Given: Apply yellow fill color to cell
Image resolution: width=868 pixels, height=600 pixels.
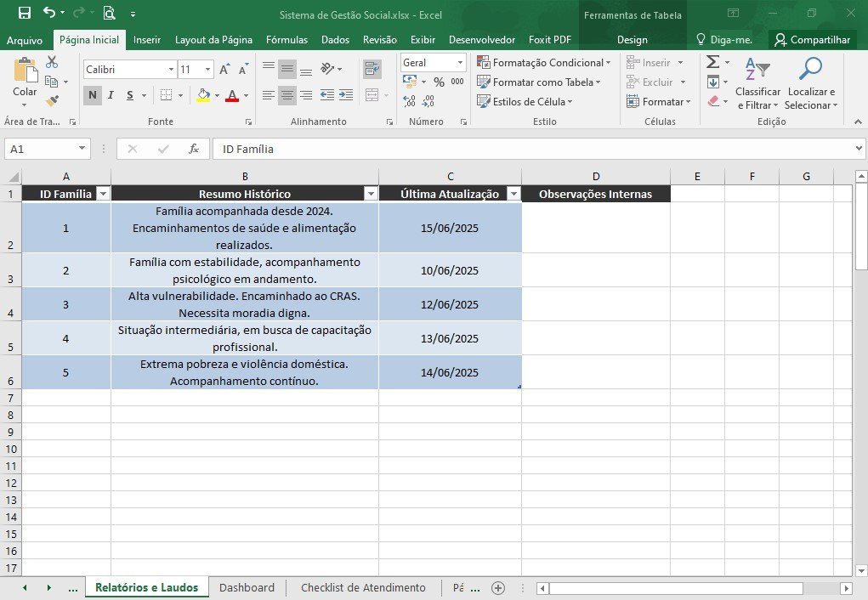Looking at the screenshot, I should click(x=204, y=95).
